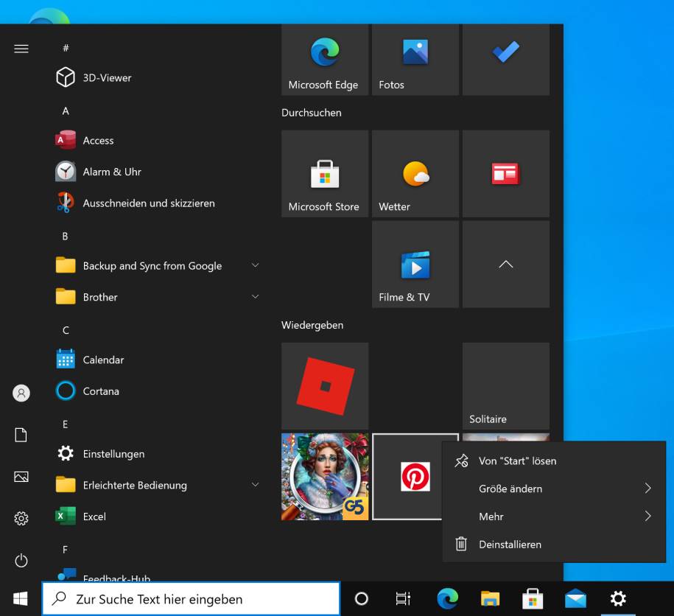
Task: Open Settings gear in Start sidebar
Action: point(21,519)
